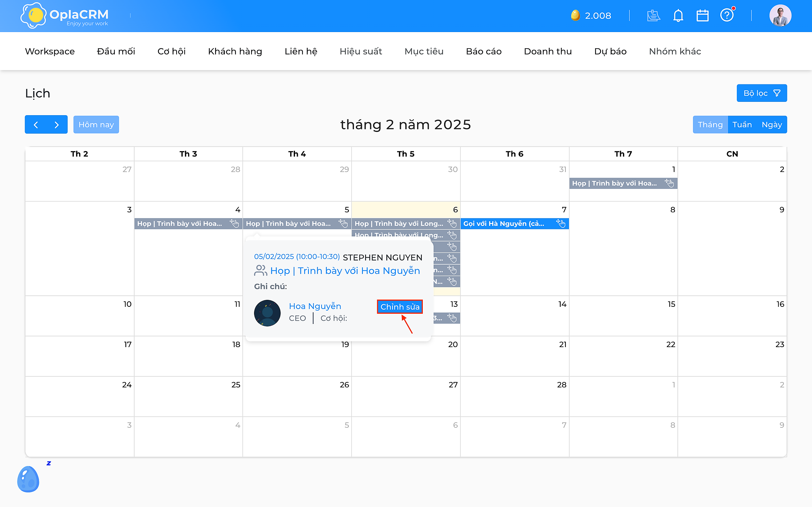The width and height of the screenshot is (812, 507).
Task: Jump to today with Hôm nay
Action: coord(96,125)
